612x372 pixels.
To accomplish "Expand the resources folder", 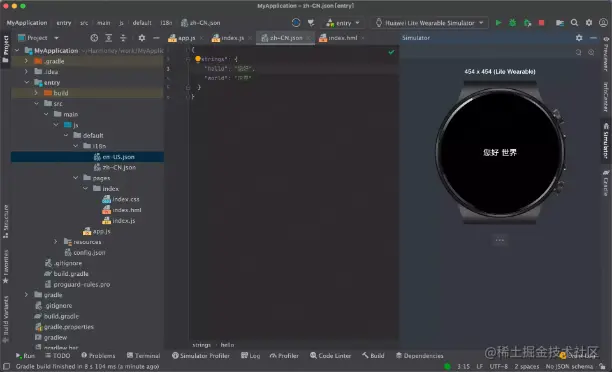I will (x=56, y=242).
